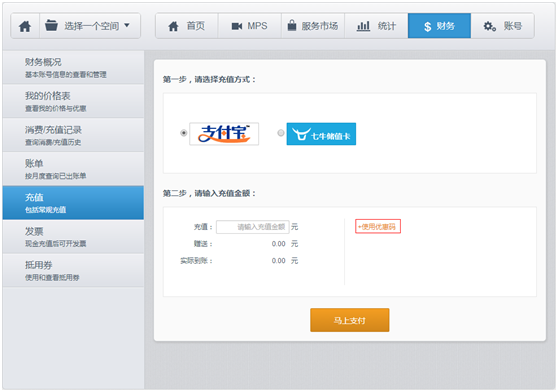Viewport: 558px width, 392px height.
Task: Open 账单 in the sidebar
Action: coord(73,169)
